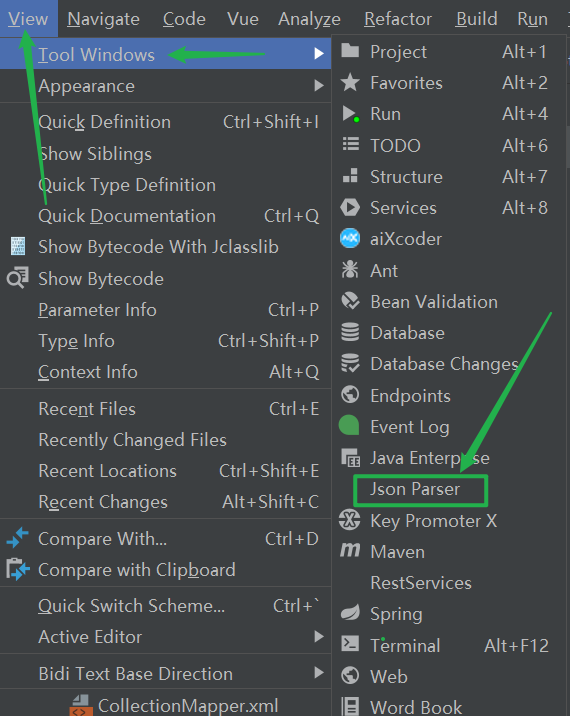Screen dimensions: 570x716
Task: Open Favorites star icon entry
Action: tap(350, 83)
